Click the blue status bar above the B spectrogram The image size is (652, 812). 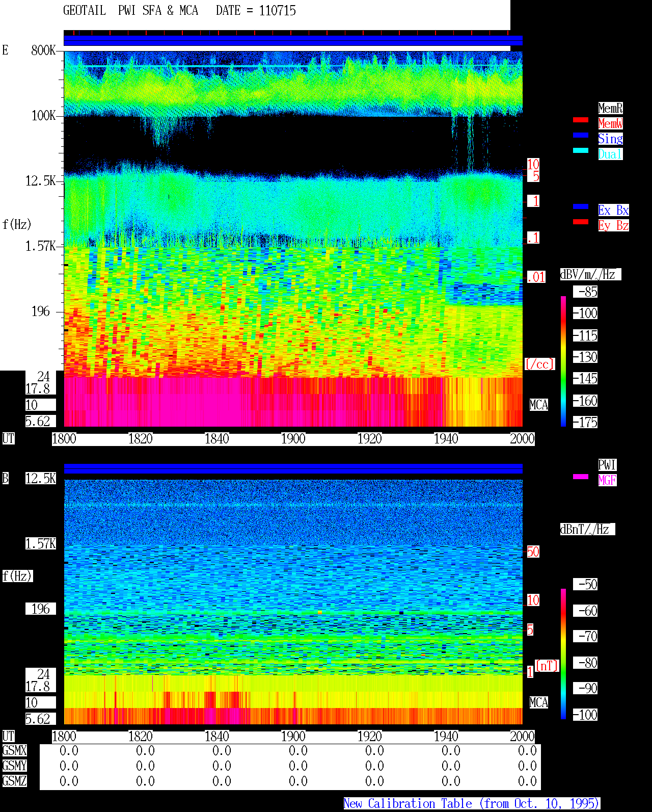pyautogui.click(x=293, y=468)
